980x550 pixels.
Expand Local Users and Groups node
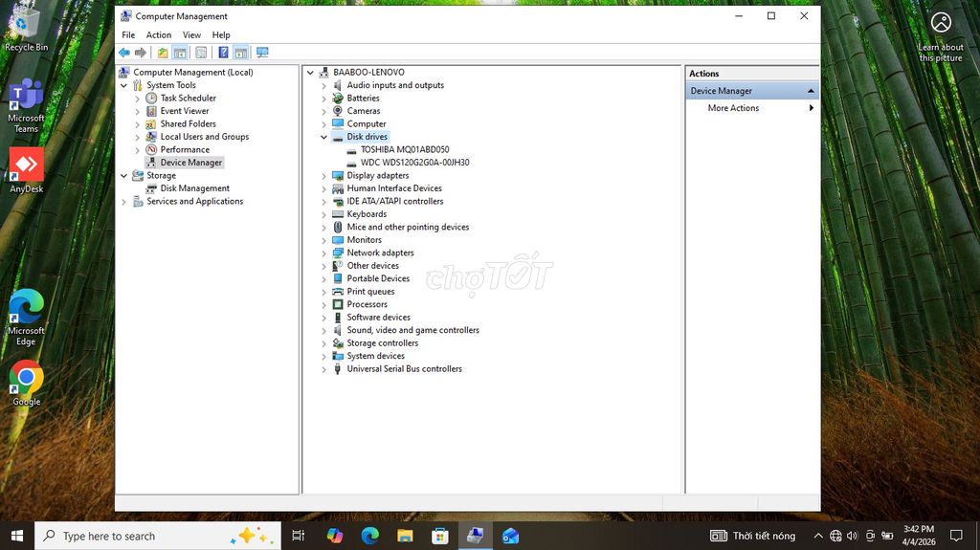coord(138,137)
